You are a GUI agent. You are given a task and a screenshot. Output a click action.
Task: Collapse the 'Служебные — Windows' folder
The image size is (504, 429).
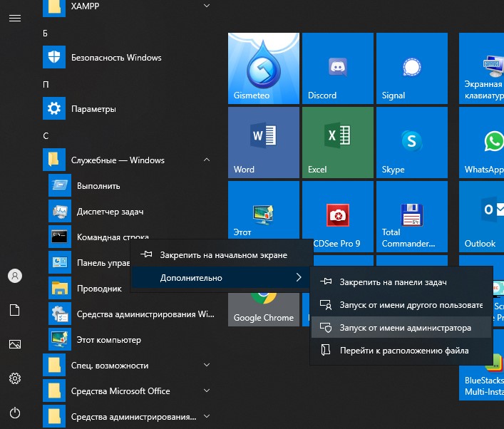click(x=207, y=160)
